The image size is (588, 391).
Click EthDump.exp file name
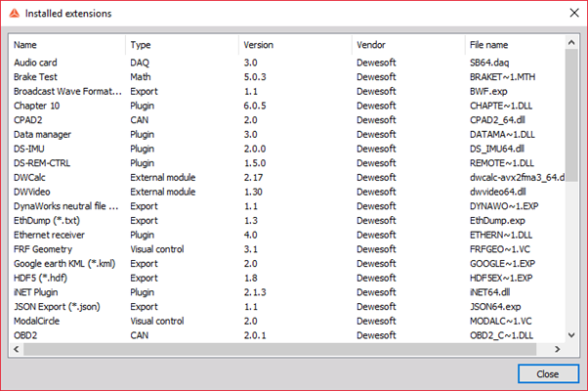click(x=497, y=221)
